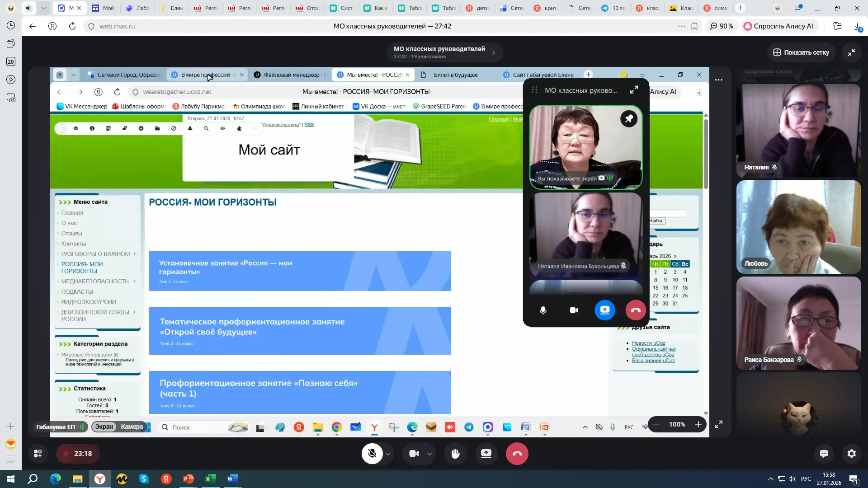Open microphone options dropdown arrow

pos(388,454)
